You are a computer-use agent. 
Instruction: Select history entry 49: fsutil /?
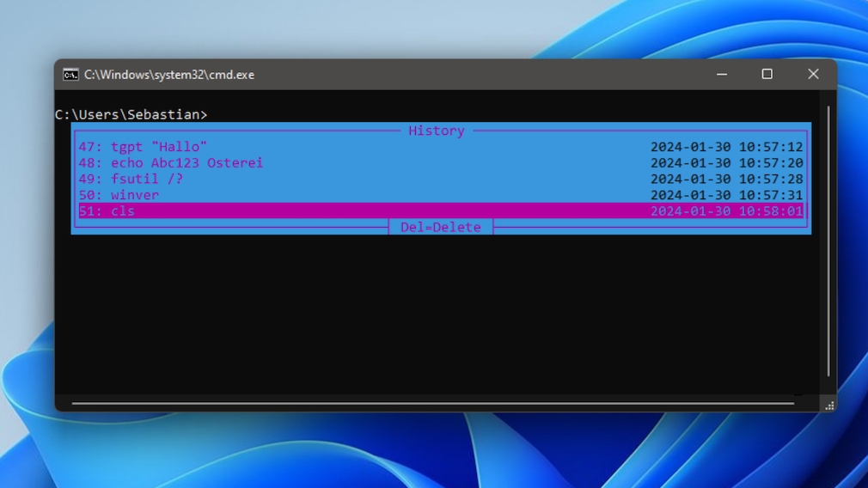click(x=441, y=179)
